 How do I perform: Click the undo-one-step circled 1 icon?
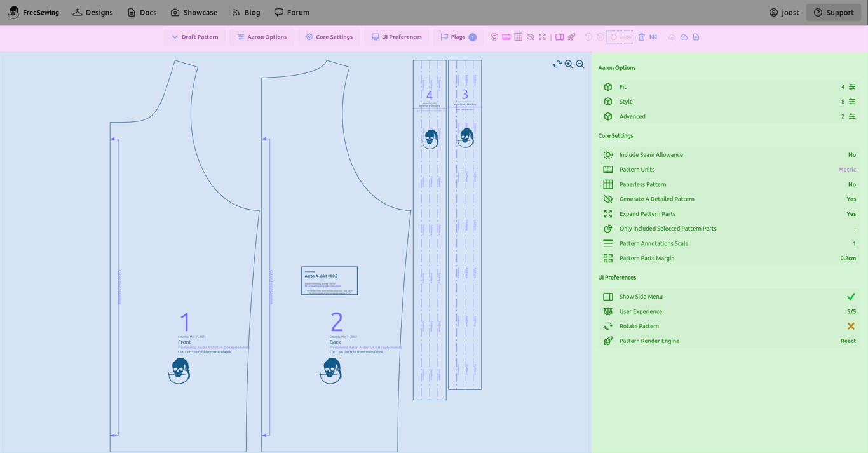tap(588, 37)
